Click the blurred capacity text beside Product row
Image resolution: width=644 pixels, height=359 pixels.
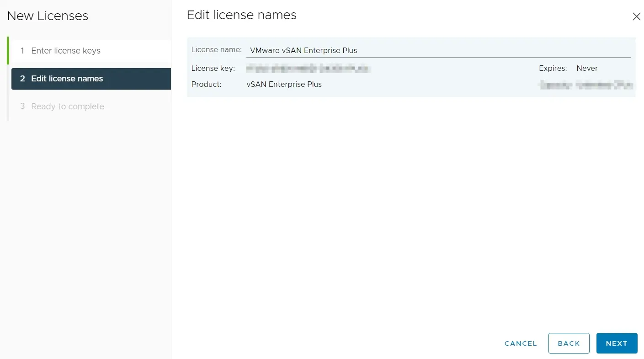tap(586, 85)
